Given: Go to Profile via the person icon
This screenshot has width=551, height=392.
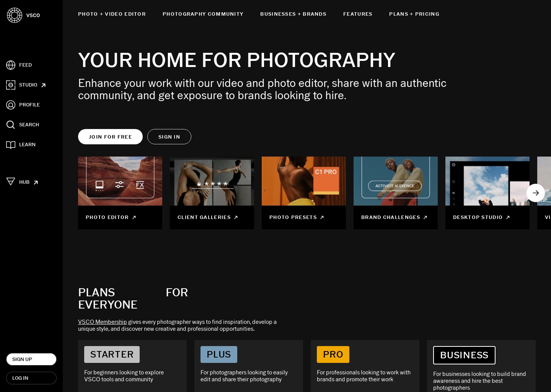Looking at the screenshot, I should click(11, 105).
